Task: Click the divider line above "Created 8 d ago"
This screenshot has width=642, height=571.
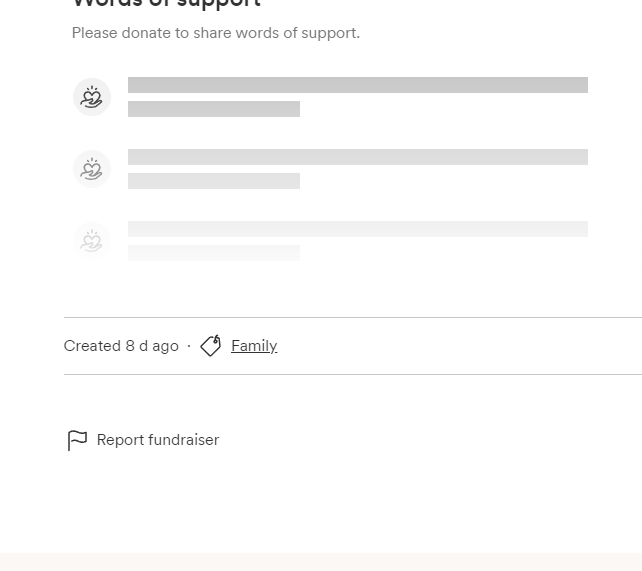Action: (x=352, y=317)
